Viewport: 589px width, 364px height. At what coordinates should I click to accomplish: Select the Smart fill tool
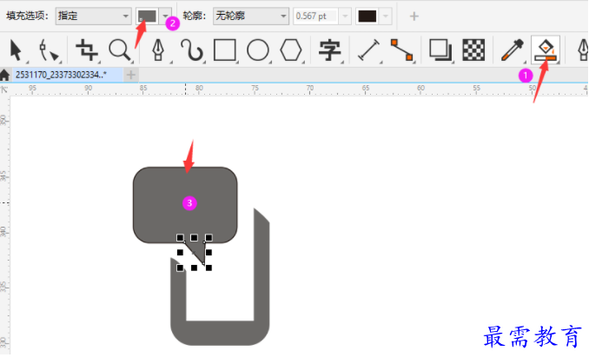(x=546, y=50)
